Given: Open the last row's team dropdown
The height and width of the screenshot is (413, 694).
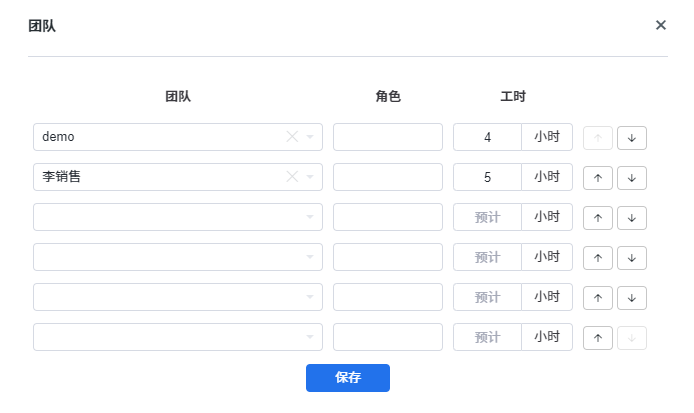Looking at the screenshot, I should [x=178, y=337].
